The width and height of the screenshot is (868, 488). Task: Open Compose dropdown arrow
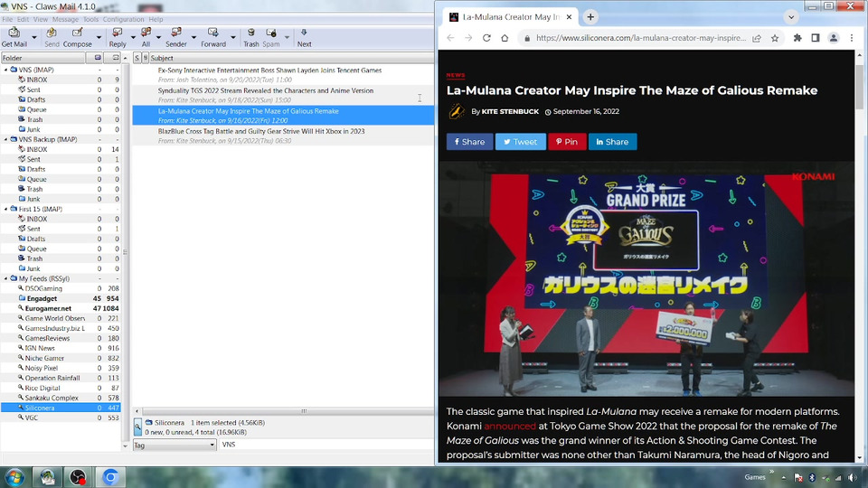point(99,38)
